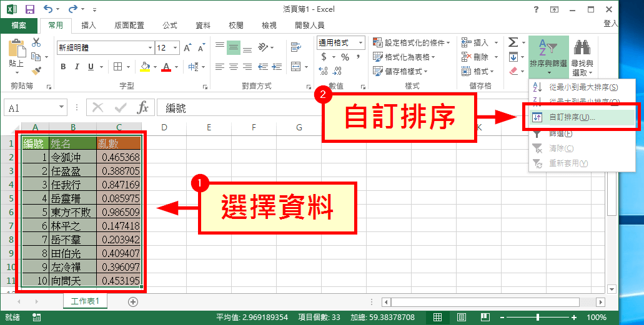Undo the last action
The image size is (644, 325).
tap(48, 9)
